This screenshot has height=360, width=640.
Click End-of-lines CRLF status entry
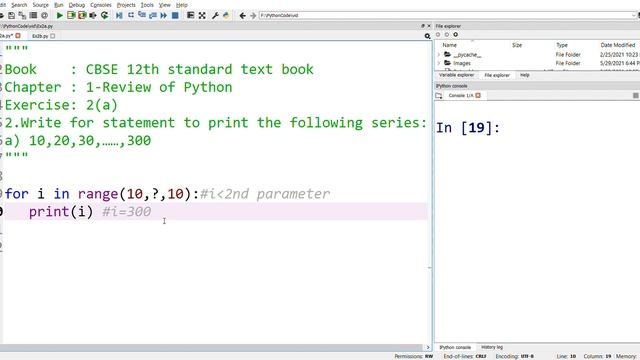[465, 356]
